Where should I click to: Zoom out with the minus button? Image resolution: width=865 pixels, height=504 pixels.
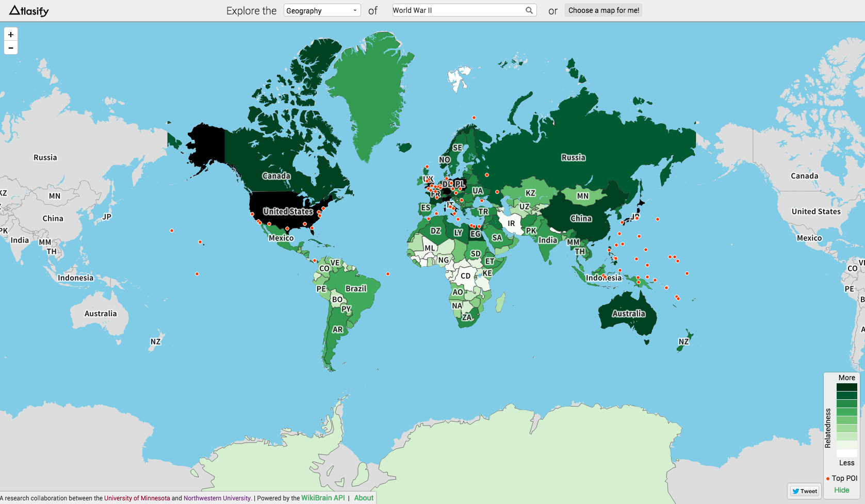click(x=11, y=48)
